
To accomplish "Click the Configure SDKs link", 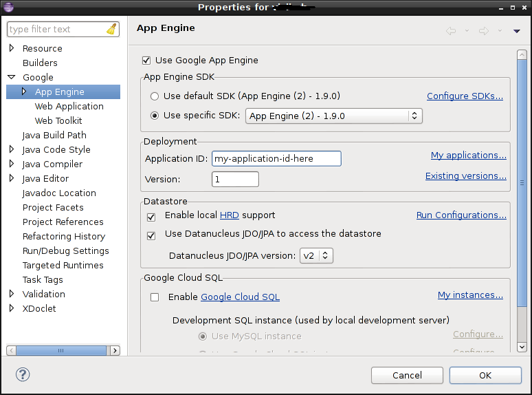I will click(x=465, y=96).
